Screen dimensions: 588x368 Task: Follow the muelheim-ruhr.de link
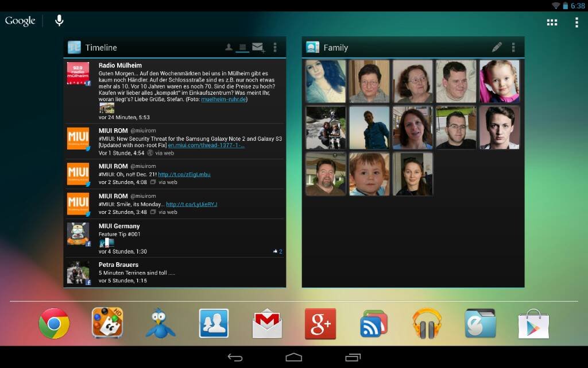coord(223,99)
